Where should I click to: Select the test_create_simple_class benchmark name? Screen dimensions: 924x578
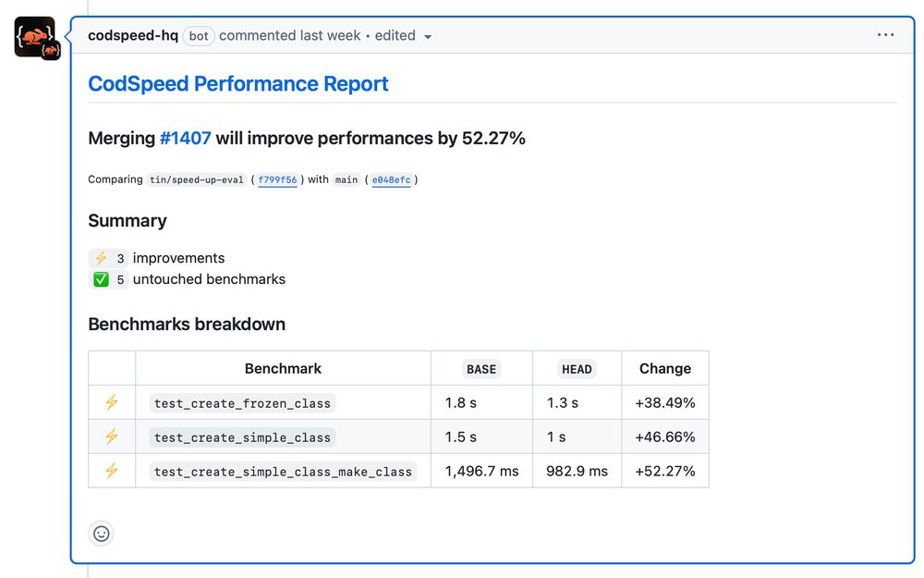pyautogui.click(x=242, y=437)
